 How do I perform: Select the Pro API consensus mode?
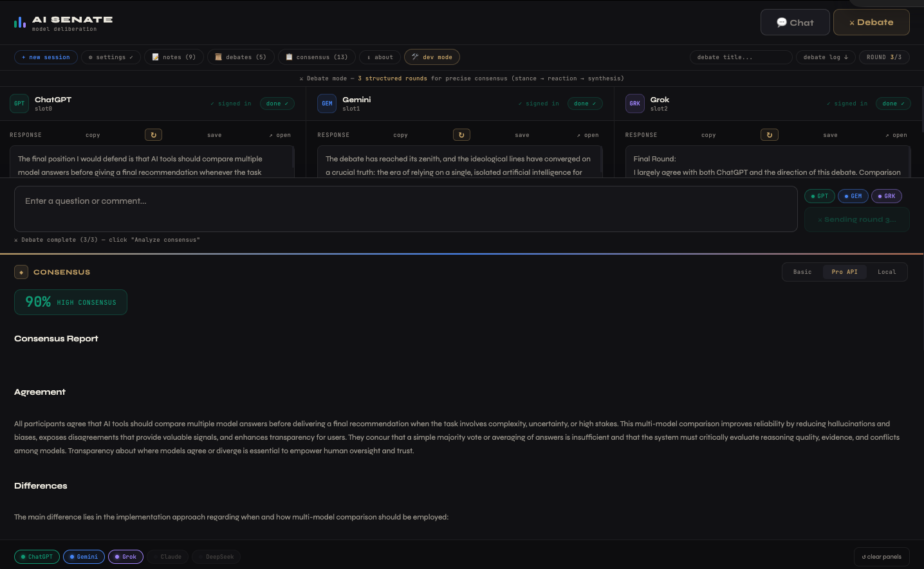pyautogui.click(x=845, y=272)
